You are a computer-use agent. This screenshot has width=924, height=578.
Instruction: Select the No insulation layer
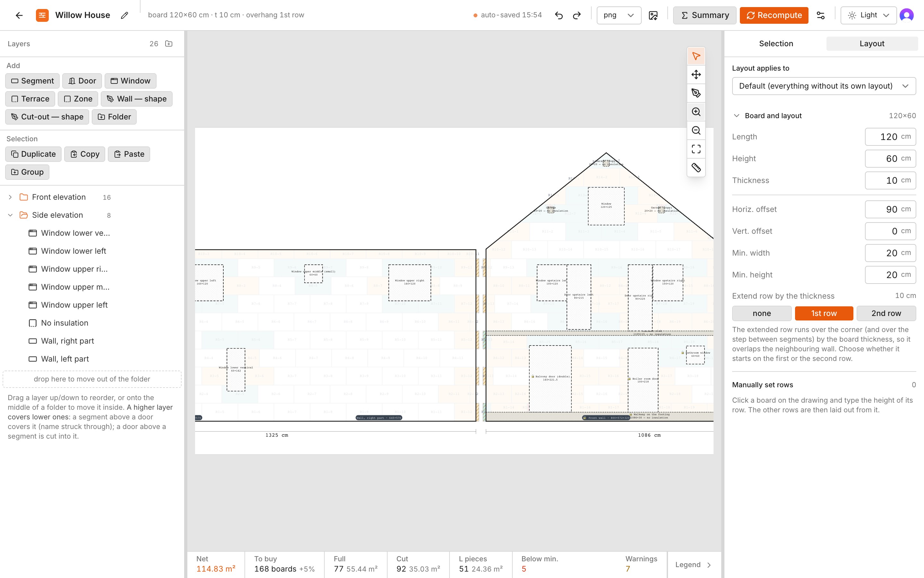pyautogui.click(x=92, y=323)
